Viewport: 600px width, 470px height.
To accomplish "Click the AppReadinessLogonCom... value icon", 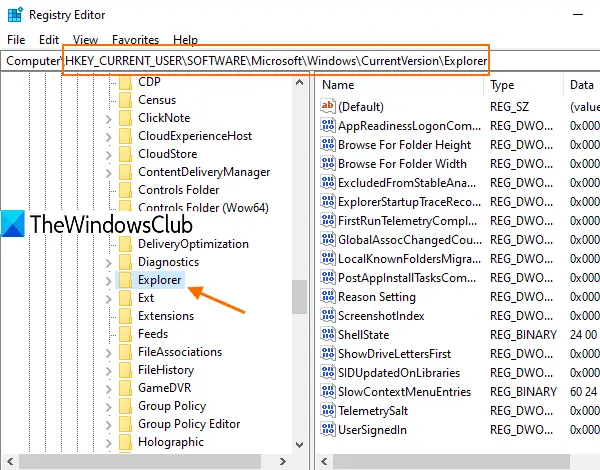I will tap(328, 125).
